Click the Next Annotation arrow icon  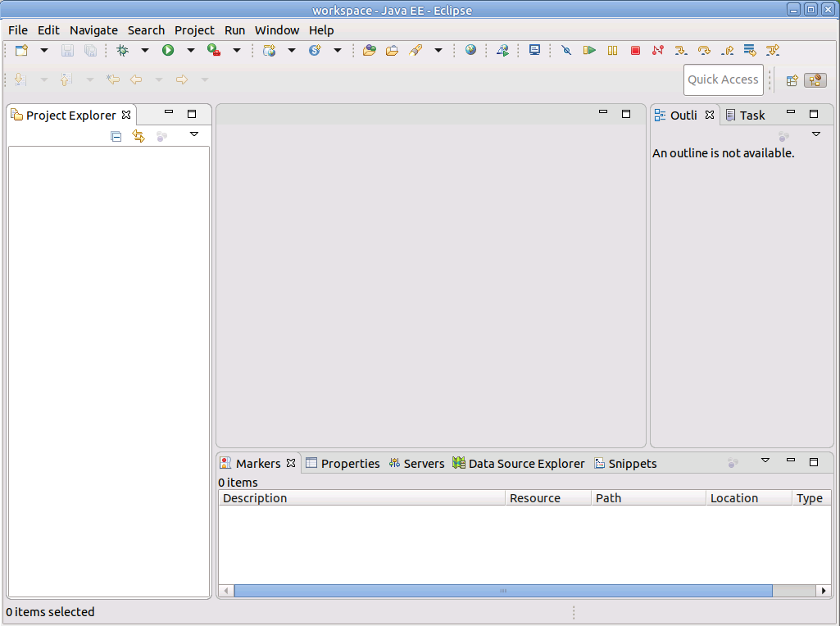click(x=20, y=79)
